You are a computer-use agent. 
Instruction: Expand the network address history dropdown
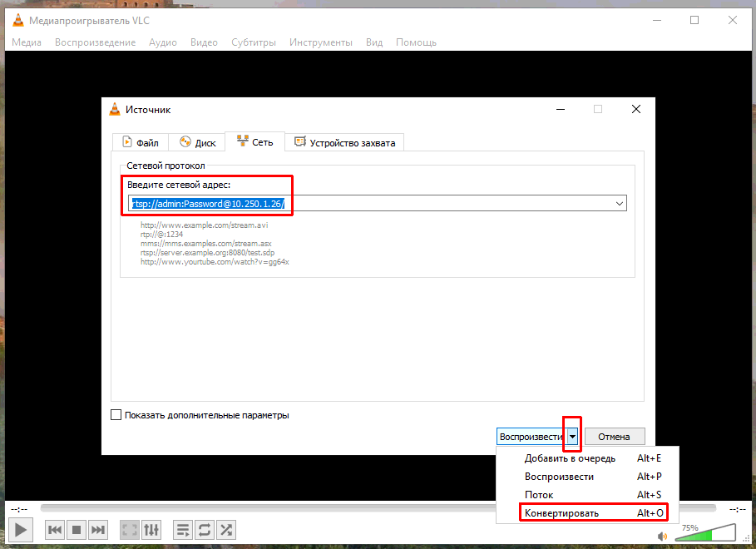point(620,204)
